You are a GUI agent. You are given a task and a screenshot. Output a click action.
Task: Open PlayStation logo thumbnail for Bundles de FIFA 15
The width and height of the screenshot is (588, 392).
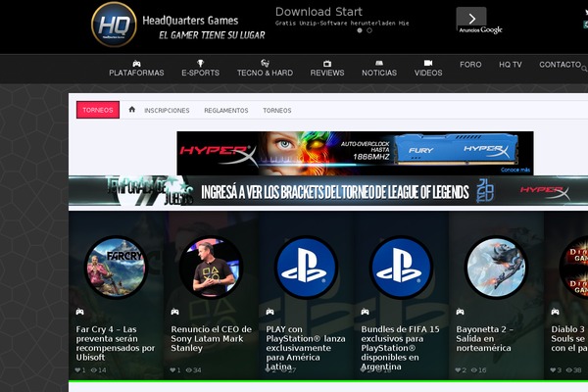pos(401,268)
